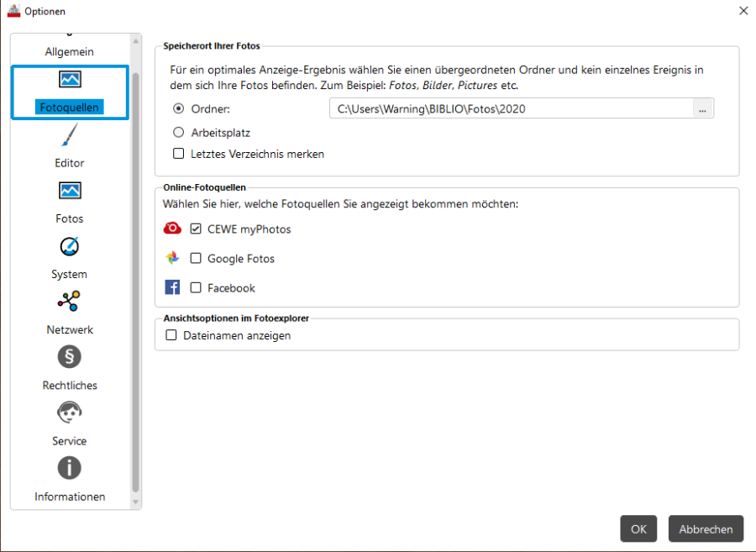Image resolution: width=756 pixels, height=552 pixels.
Task: Switch to the Fotos label
Action: point(70,218)
